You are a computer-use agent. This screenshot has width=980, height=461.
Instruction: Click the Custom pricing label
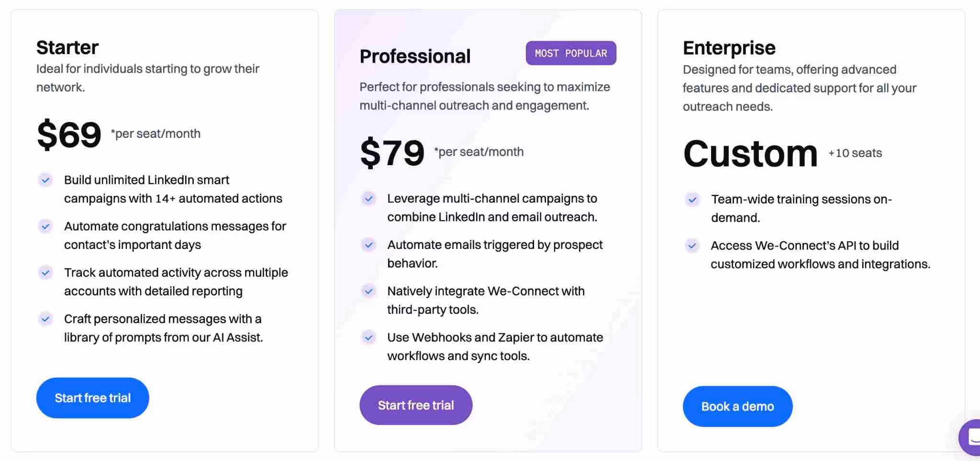749,154
